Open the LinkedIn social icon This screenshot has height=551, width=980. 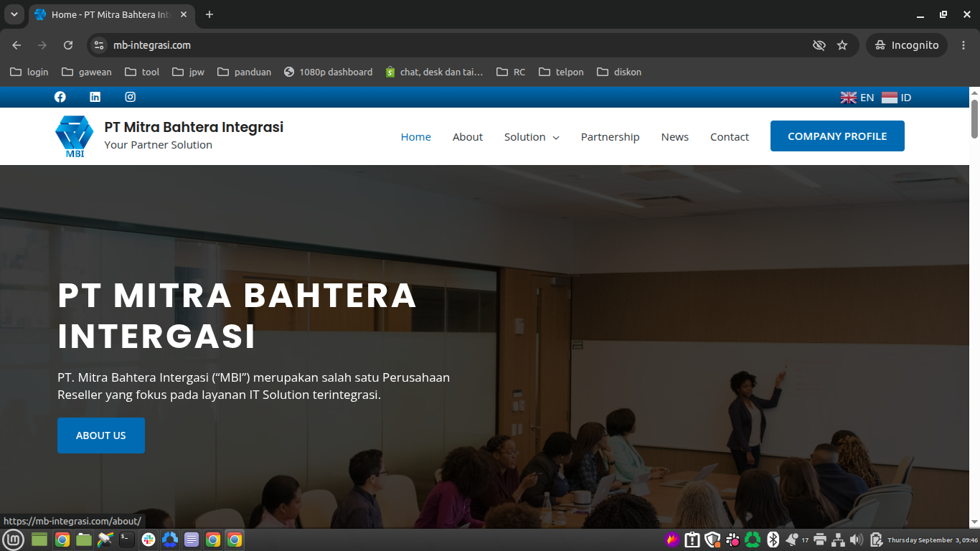(x=95, y=97)
